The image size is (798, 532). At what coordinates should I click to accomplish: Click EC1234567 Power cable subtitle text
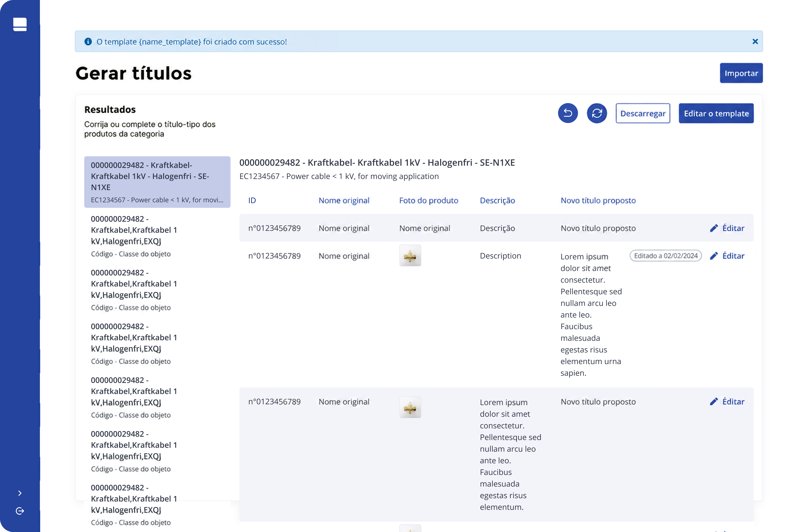(x=339, y=176)
